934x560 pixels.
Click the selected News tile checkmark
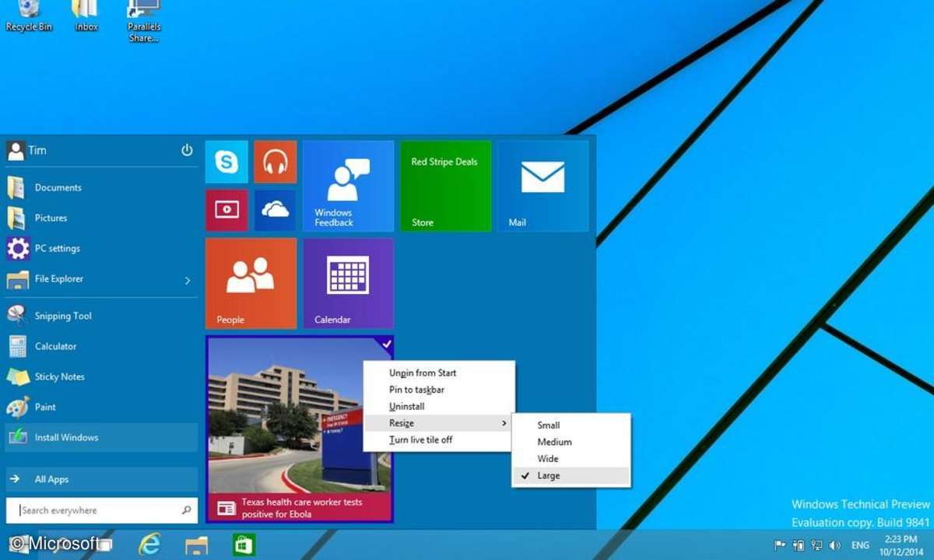coord(386,344)
